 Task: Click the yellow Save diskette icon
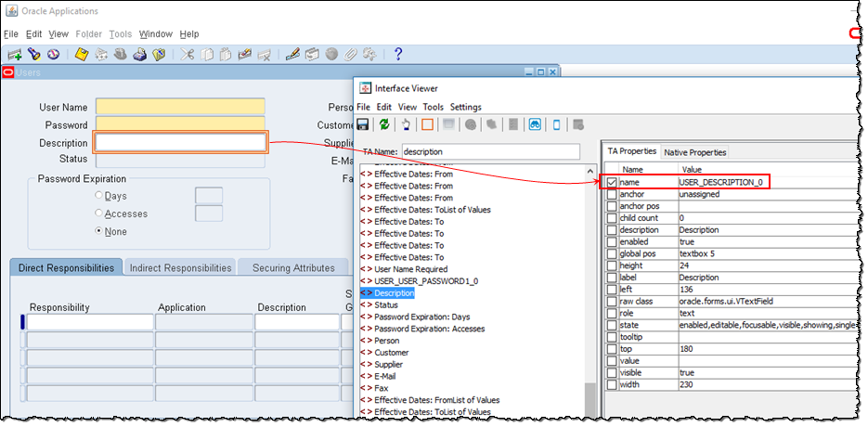[82, 54]
